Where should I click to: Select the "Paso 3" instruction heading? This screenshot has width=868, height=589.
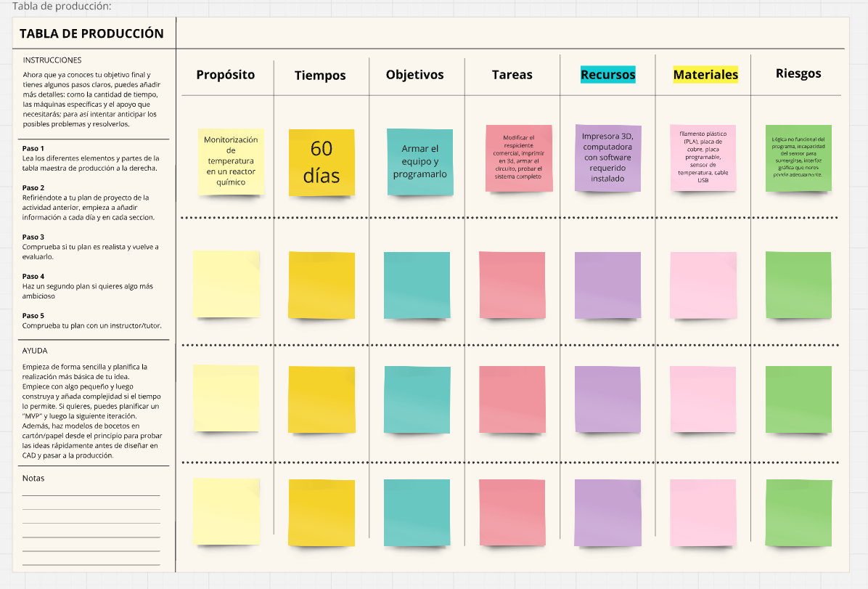[33, 237]
